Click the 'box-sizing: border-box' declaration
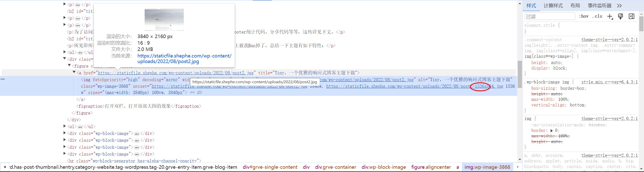 tap(559, 88)
